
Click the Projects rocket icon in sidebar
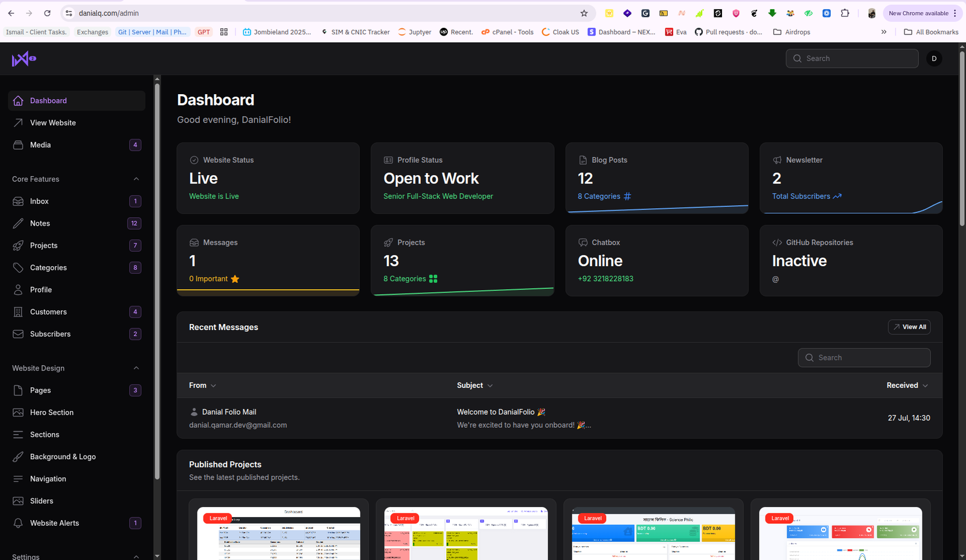pos(18,246)
